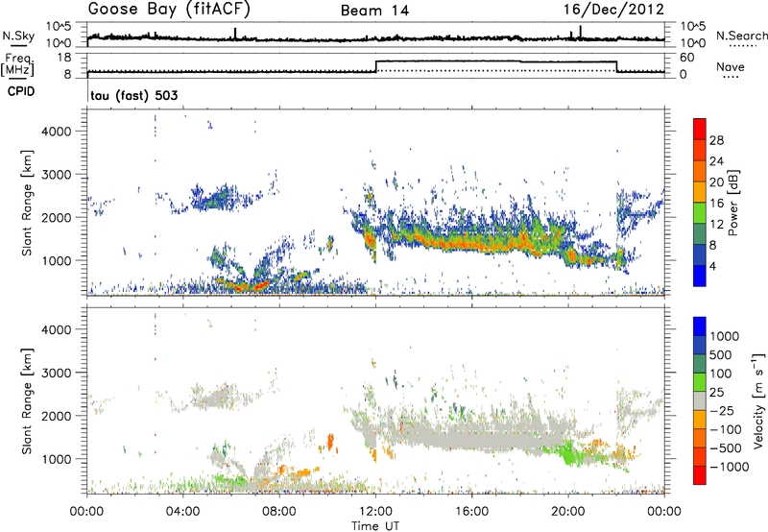
Task: Click the "Time UT" axis title
Action: pyautogui.click(x=375, y=526)
